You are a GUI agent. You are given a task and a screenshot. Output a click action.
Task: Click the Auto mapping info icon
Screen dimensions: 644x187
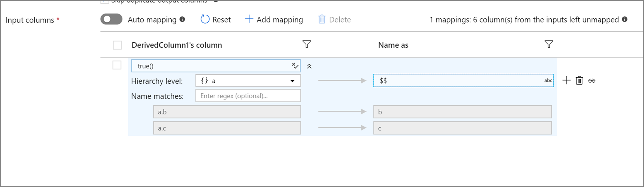(182, 19)
